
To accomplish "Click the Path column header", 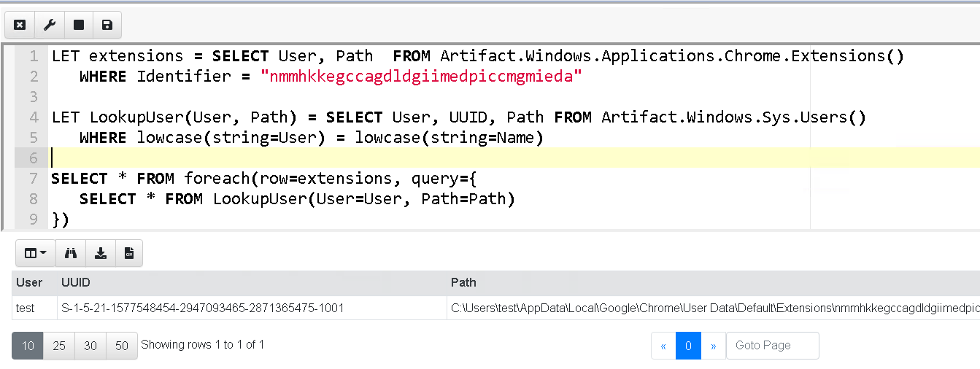I will click(463, 282).
